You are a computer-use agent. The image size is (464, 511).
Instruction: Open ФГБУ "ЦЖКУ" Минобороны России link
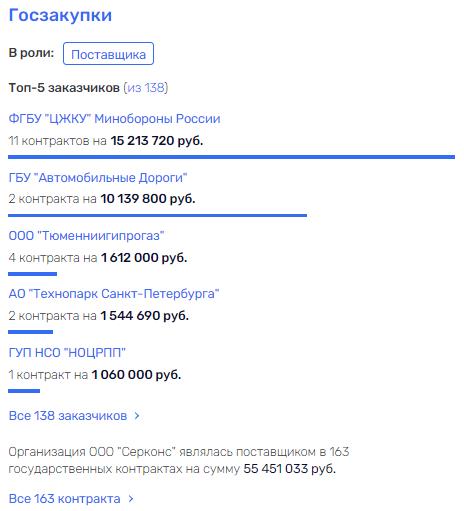pos(114,119)
